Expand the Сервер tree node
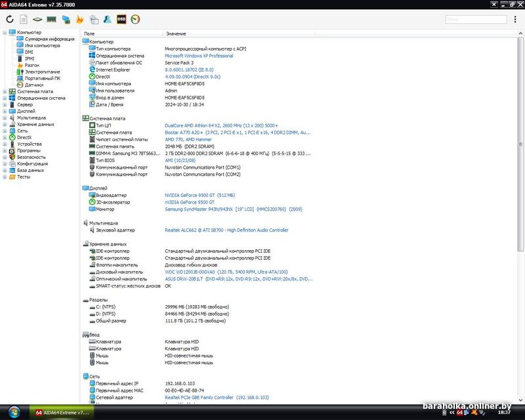The width and height of the screenshot is (525, 420). pos(5,104)
